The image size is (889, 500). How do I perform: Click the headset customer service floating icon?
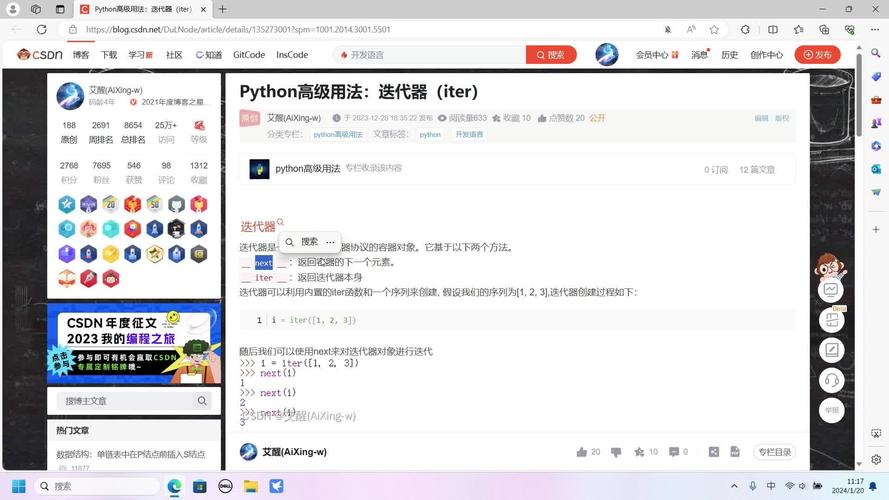click(x=832, y=380)
